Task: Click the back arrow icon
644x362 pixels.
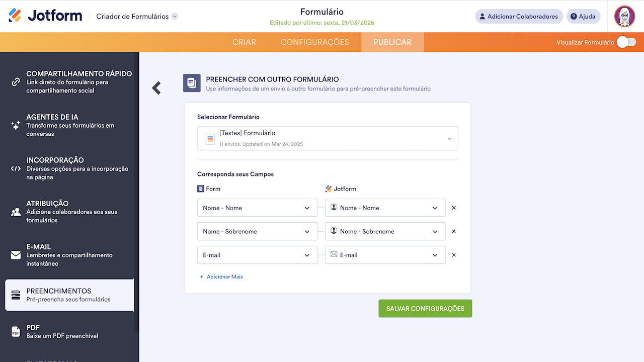Action: point(156,88)
